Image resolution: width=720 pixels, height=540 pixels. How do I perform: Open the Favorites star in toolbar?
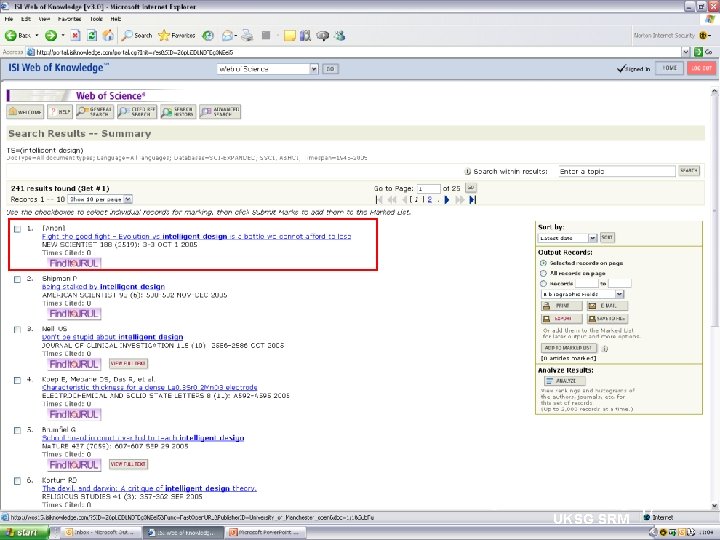tap(177, 35)
